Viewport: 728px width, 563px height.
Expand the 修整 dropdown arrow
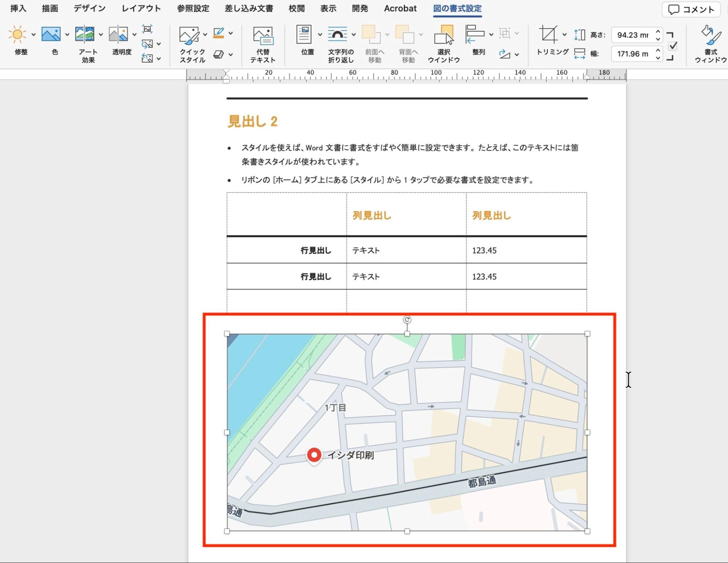[x=34, y=35]
